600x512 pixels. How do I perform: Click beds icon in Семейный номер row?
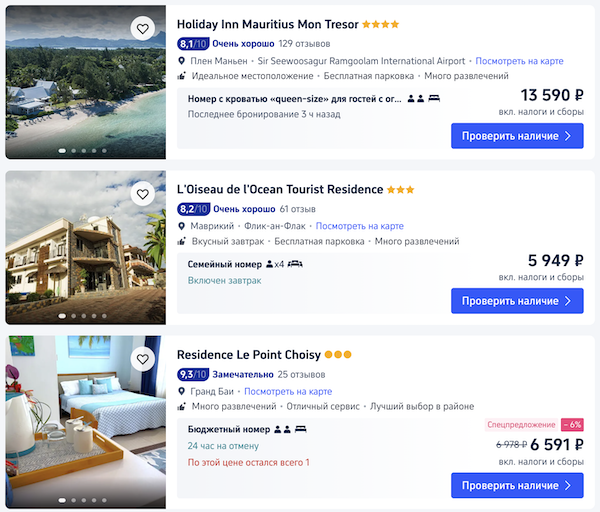(x=295, y=264)
